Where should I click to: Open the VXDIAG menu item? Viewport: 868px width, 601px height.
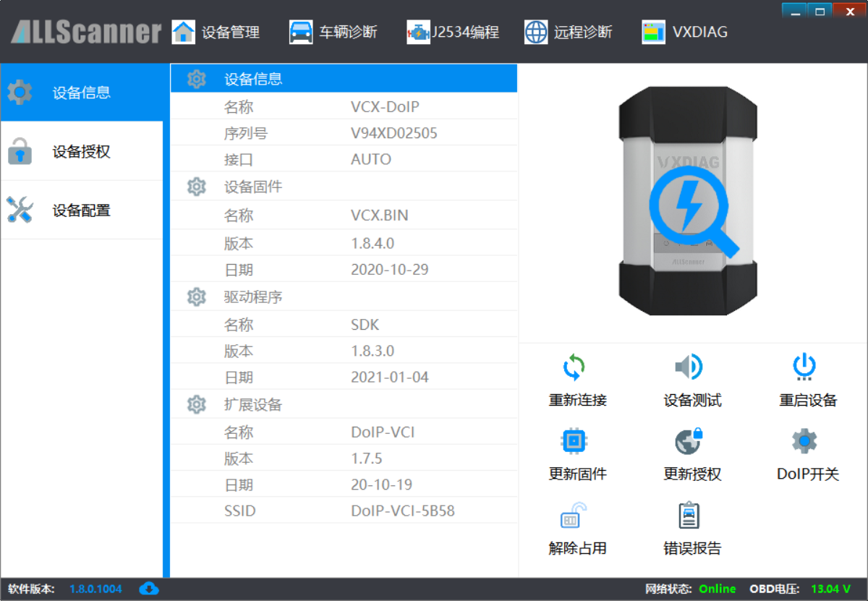(x=685, y=32)
